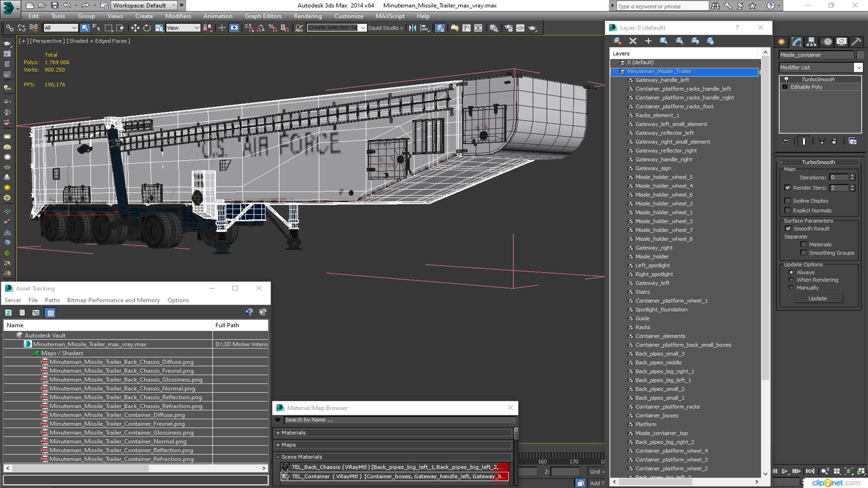
Task: Enable Render Iters checkbox
Action: coord(788,188)
